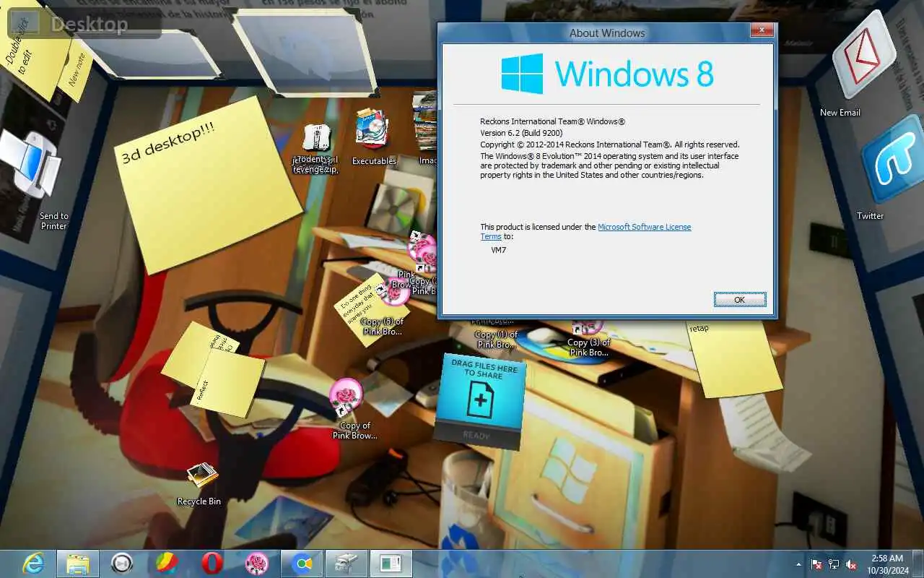Open the pink rose browser taskbar icon
Image resolution: width=924 pixels, height=578 pixels.
(257, 564)
